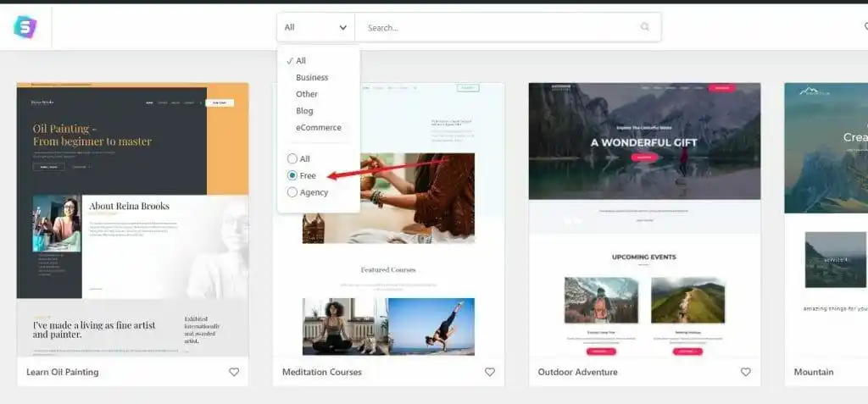Screen dimensions: 868x404
Task: Click the Meditation Courses title
Action: click(x=322, y=372)
